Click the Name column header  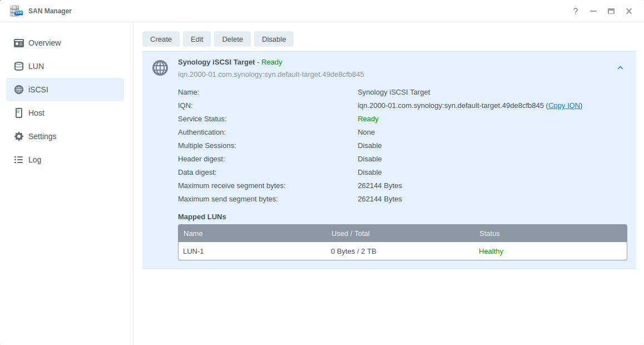tap(194, 234)
